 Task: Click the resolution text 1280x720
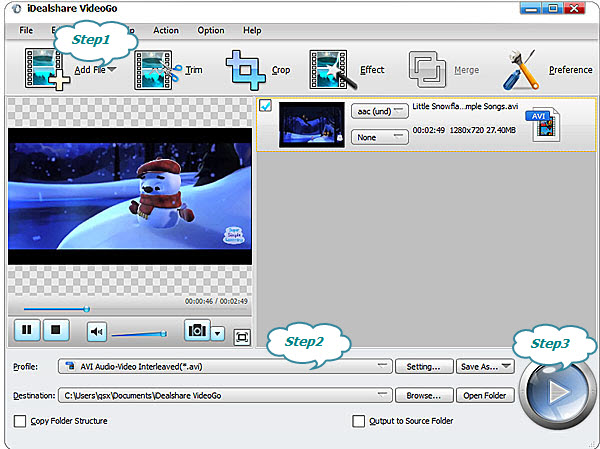(x=466, y=130)
